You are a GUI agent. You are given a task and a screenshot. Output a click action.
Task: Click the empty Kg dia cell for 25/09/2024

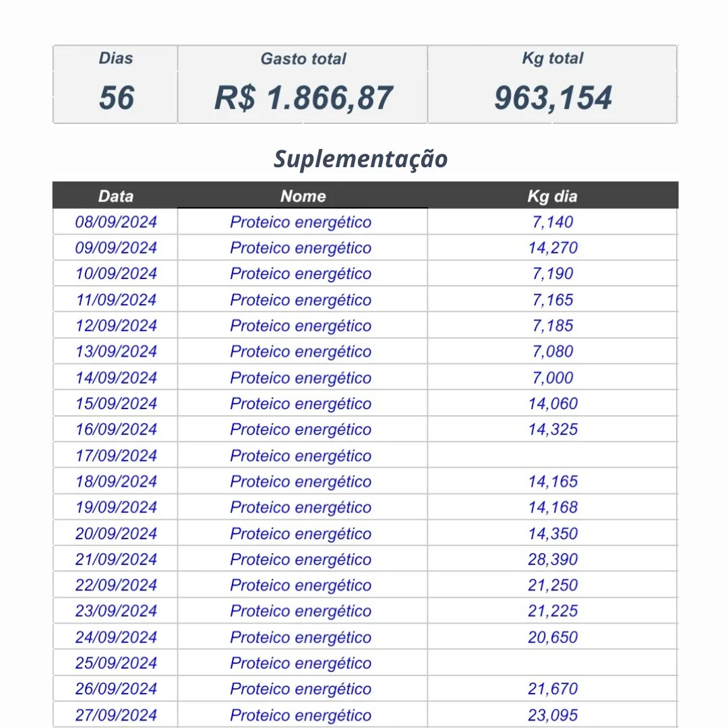pos(553,663)
